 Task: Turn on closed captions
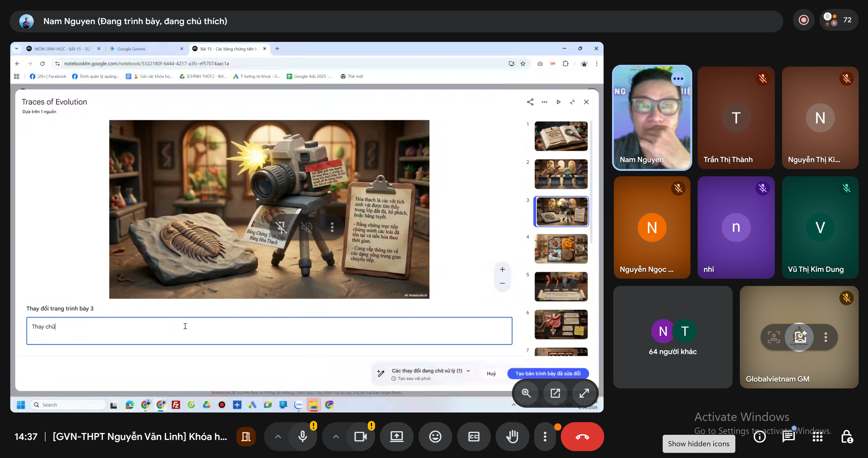tap(474, 436)
